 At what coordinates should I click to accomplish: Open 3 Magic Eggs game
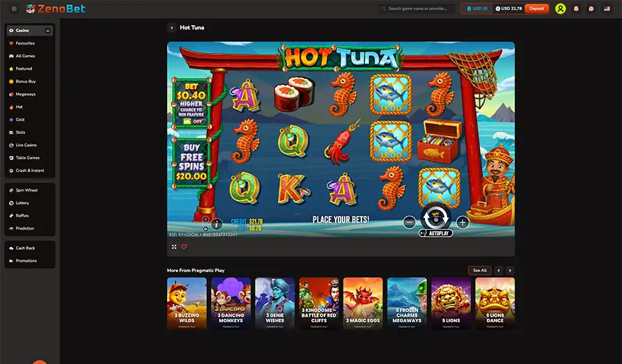pos(363,303)
